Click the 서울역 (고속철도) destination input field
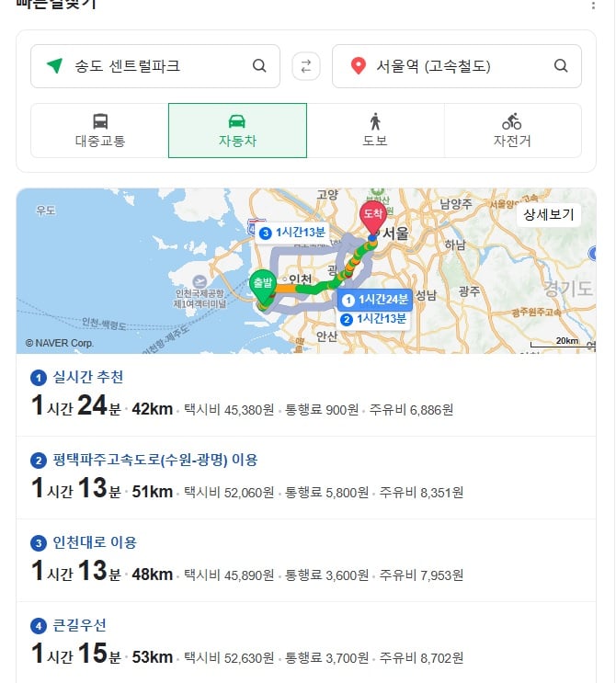This screenshot has width=616, height=683. pyautogui.click(x=457, y=66)
